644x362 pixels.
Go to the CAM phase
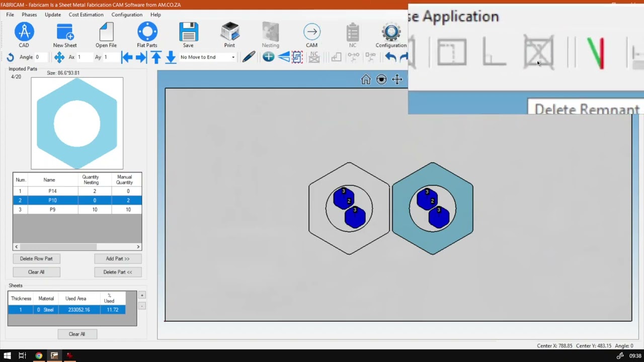(x=311, y=35)
